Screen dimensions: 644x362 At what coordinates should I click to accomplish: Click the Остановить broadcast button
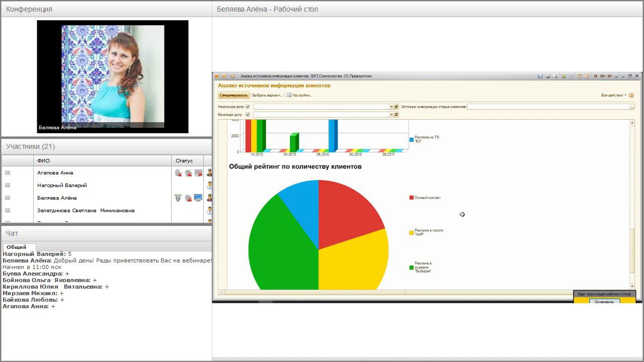[x=604, y=302]
